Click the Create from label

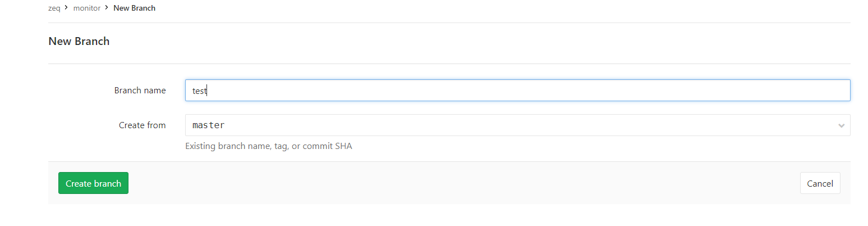pos(142,125)
